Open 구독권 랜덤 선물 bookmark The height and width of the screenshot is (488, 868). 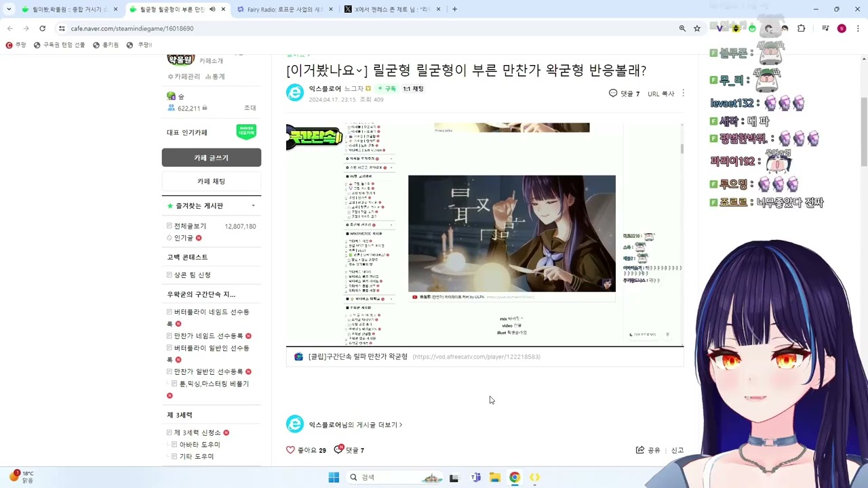60,45
